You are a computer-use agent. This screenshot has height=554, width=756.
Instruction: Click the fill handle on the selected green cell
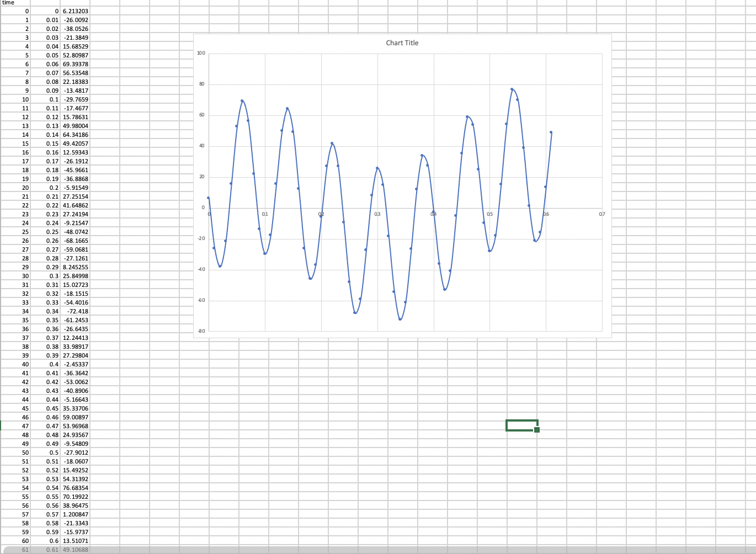pos(536,429)
